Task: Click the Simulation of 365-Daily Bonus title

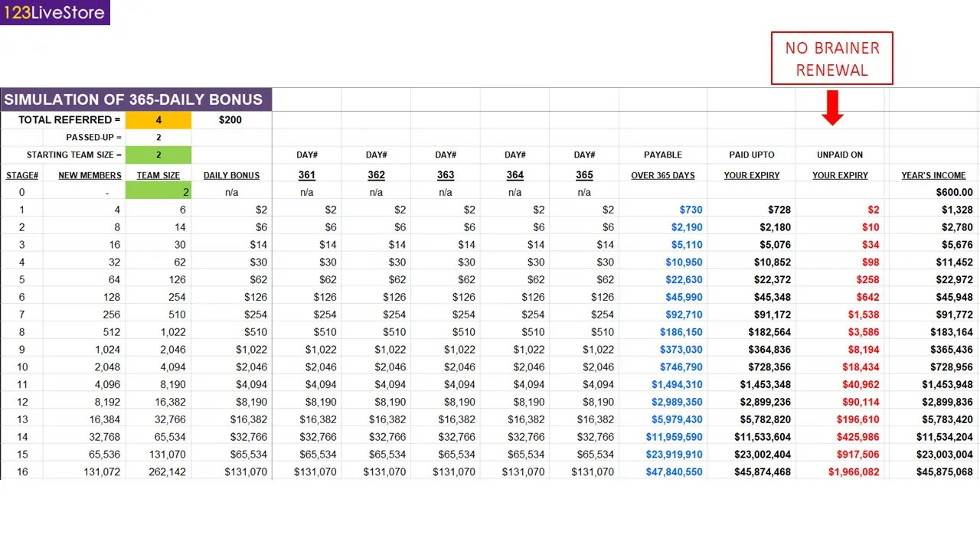Action: coord(134,99)
